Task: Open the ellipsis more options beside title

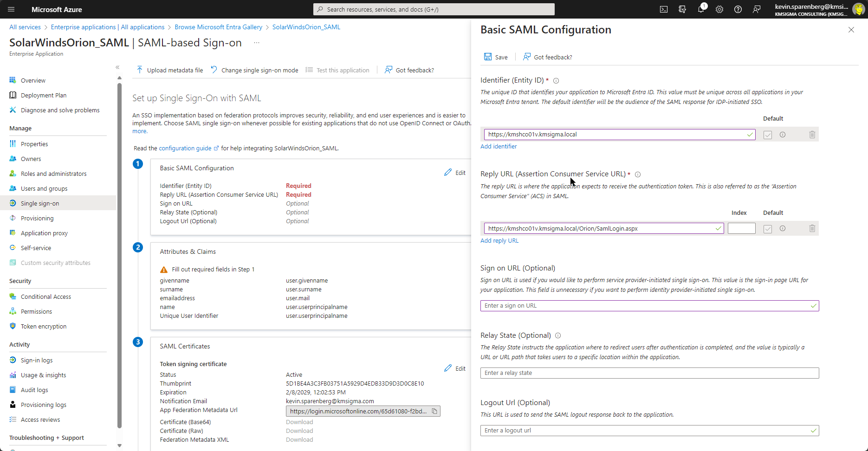Action: click(x=257, y=43)
